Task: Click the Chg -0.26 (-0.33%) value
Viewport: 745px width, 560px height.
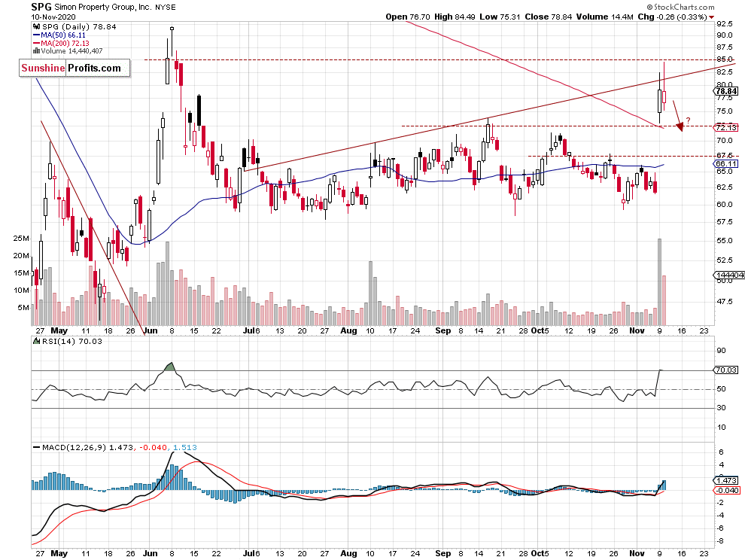Action: (672, 17)
